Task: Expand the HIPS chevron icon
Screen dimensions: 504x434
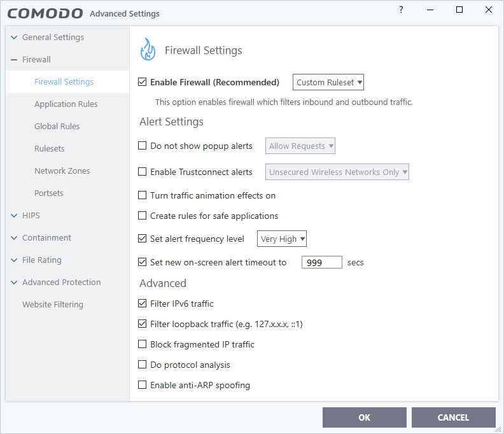Action: 14,215
